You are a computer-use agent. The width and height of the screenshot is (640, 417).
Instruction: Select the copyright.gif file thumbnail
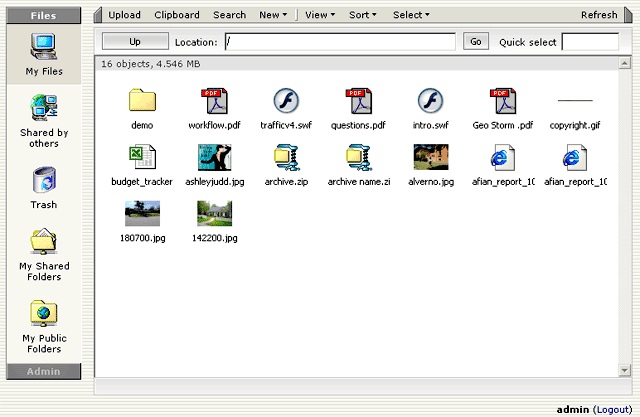pos(575,100)
